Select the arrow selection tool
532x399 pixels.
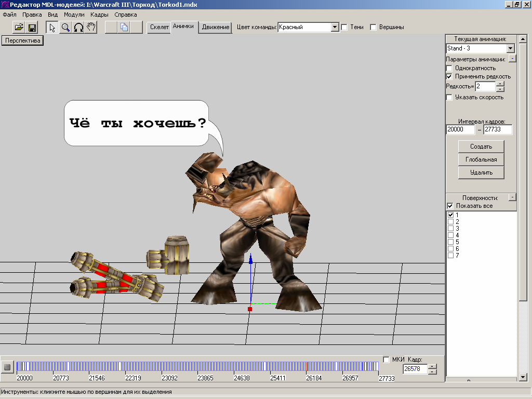pos(52,28)
